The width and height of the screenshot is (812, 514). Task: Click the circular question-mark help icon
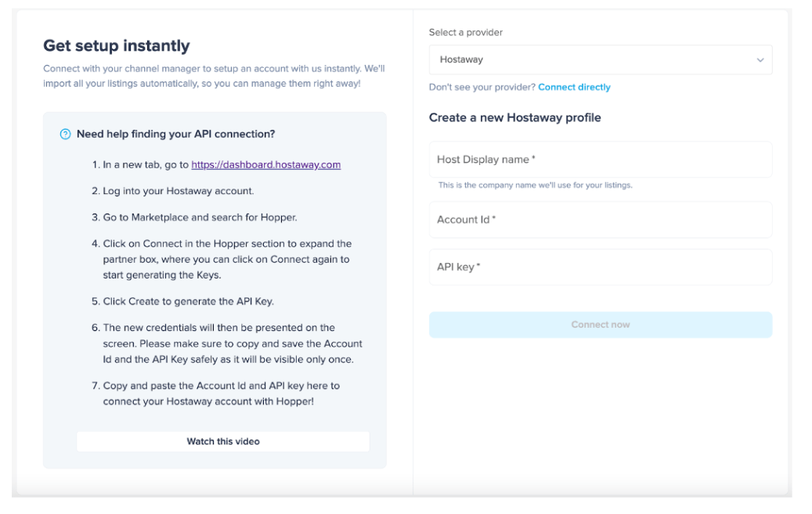coord(65,134)
